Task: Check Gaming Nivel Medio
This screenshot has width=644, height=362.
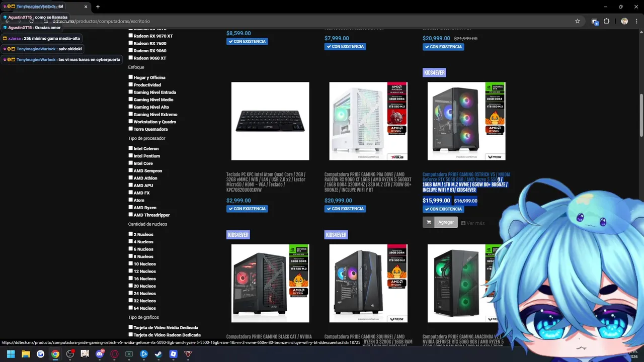Action: (x=131, y=100)
